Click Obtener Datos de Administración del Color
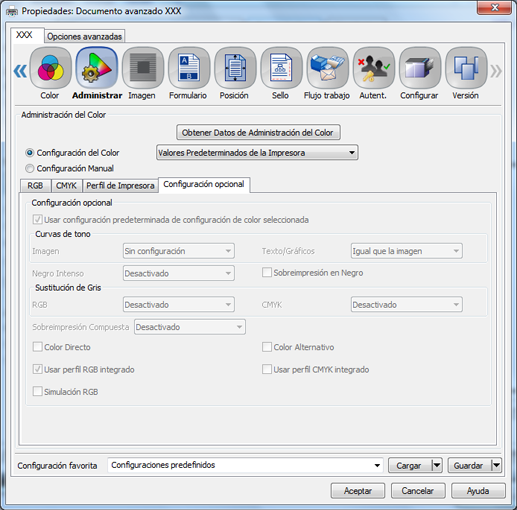 pyautogui.click(x=258, y=132)
